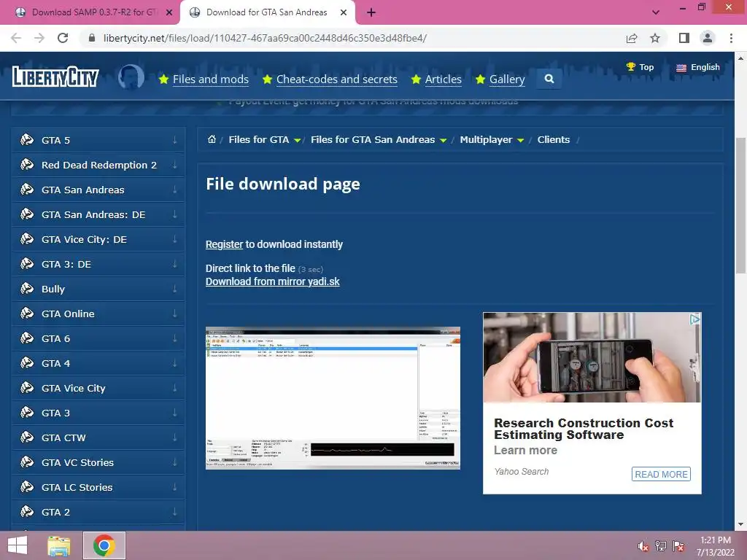The image size is (747, 560).
Task: Open Cheat-codes and secrets menu
Action: click(x=337, y=79)
